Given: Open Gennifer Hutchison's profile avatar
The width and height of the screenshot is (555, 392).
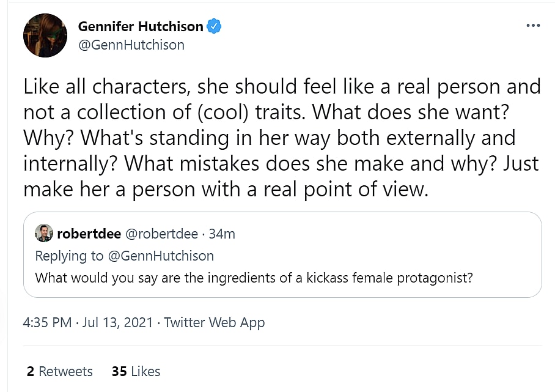Looking at the screenshot, I should [x=45, y=35].
